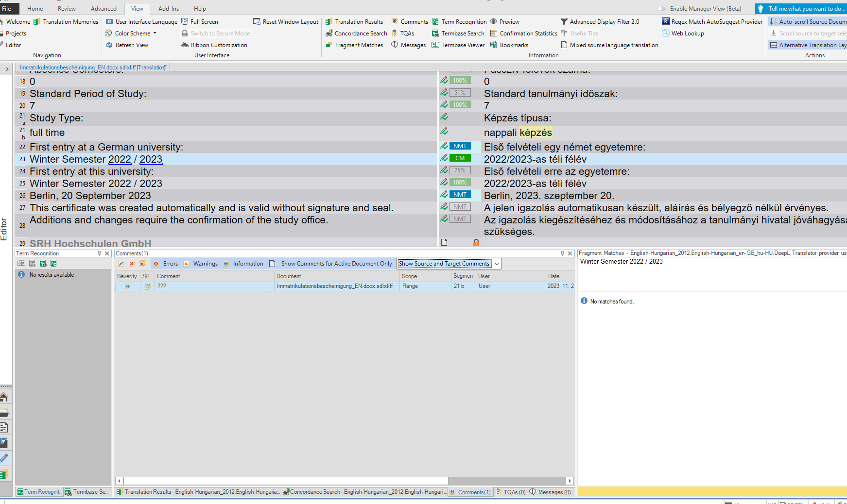
Task: Open Bookmarks window
Action: coord(509,45)
